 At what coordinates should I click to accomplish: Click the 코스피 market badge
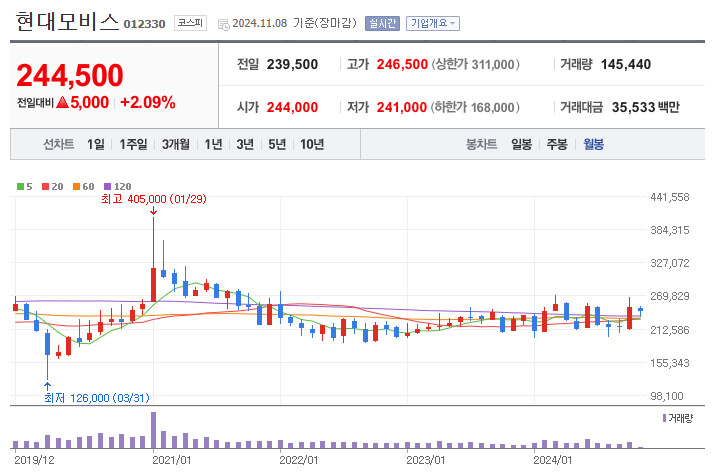(x=190, y=23)
